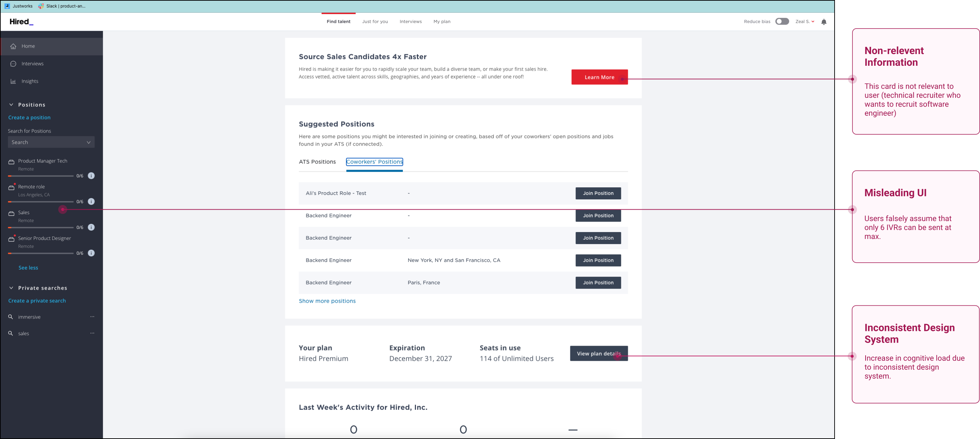980x439 pixels.
Task: Collapse the Private searches section
Action: point(11,288)
